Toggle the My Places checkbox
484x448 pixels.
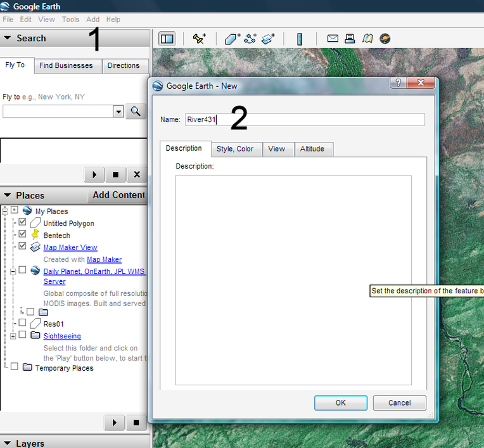pos(15,210)
